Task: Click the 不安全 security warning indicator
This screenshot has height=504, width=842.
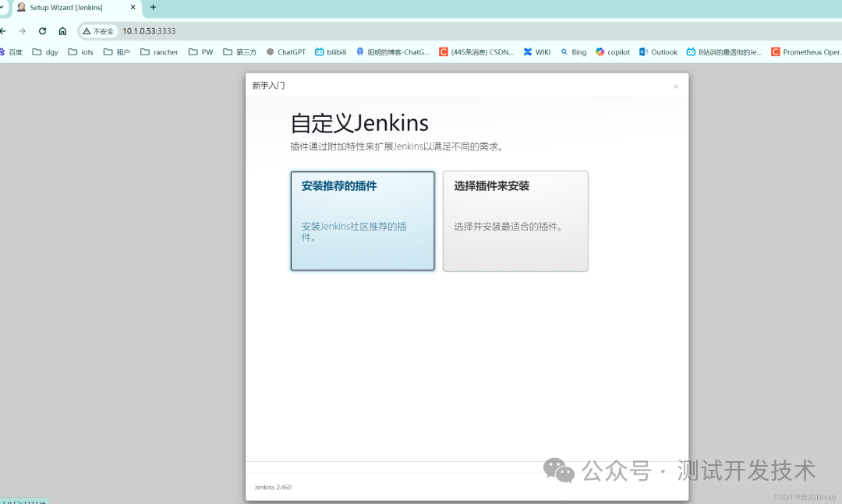Action: [98, 31]
